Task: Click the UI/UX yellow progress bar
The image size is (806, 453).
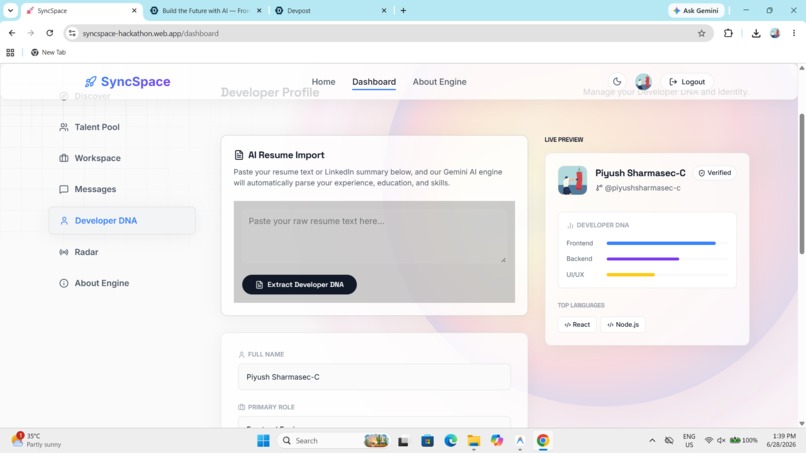Action: (x=631, y=275)
